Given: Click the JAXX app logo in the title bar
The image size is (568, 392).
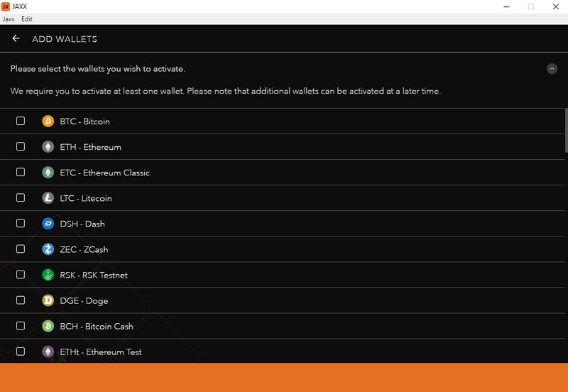Looking at the screenshot, I should pos(6,6).
